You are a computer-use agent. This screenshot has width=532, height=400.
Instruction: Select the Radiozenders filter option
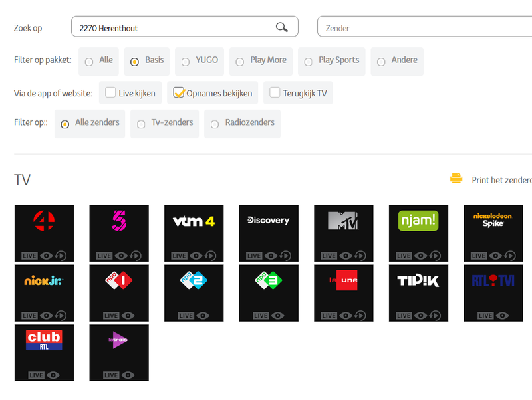pyautogui.click(x=215, y=124)
